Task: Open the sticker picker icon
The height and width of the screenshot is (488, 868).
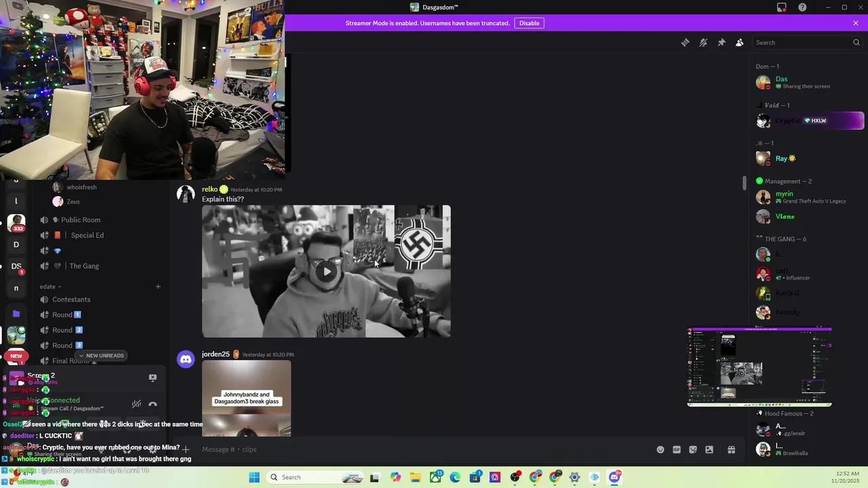Action: pos(693,449)
